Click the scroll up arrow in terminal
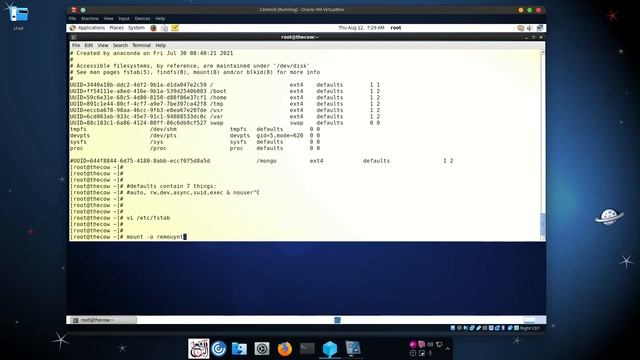This screenshot has height=360, width=640. tap(542, 52)
